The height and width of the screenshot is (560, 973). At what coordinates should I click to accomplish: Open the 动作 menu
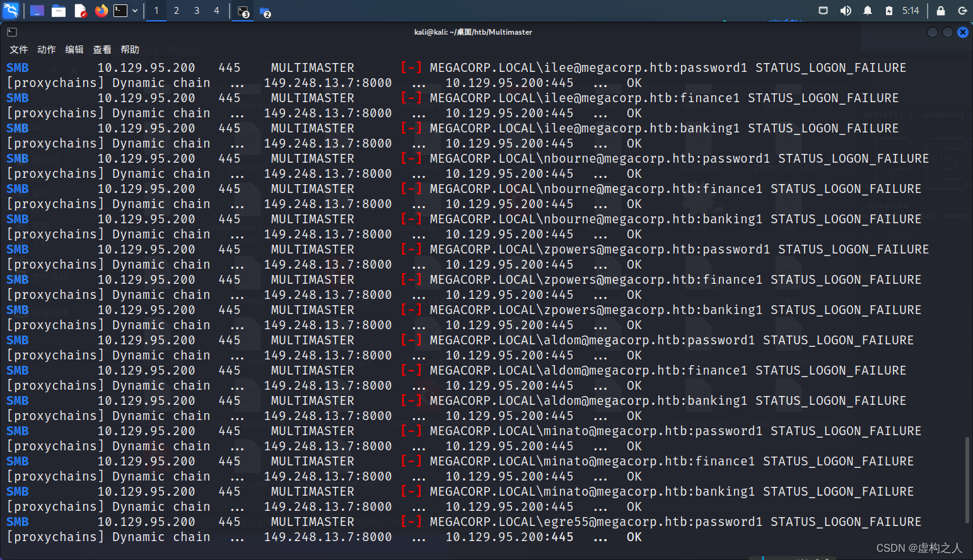[47, 49]
